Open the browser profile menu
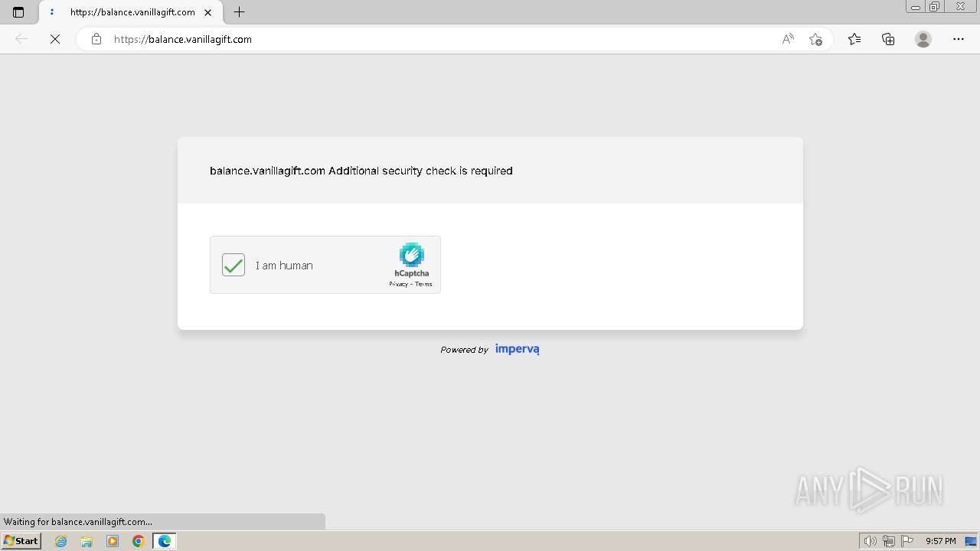The image size is (980, 551). [923, 39]
